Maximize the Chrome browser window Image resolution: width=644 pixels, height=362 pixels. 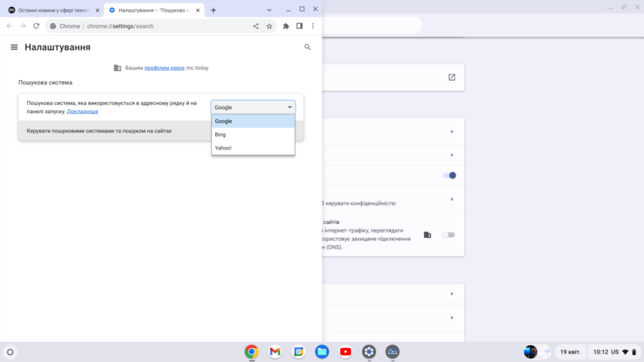(x=302, y=9)
